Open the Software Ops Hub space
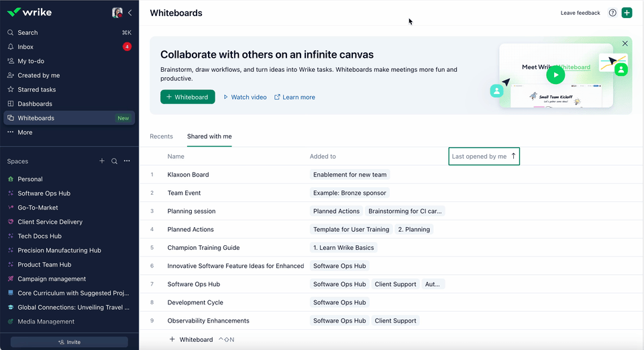The image size is (644, 350). pyautogui.click(x=44, y=193)
